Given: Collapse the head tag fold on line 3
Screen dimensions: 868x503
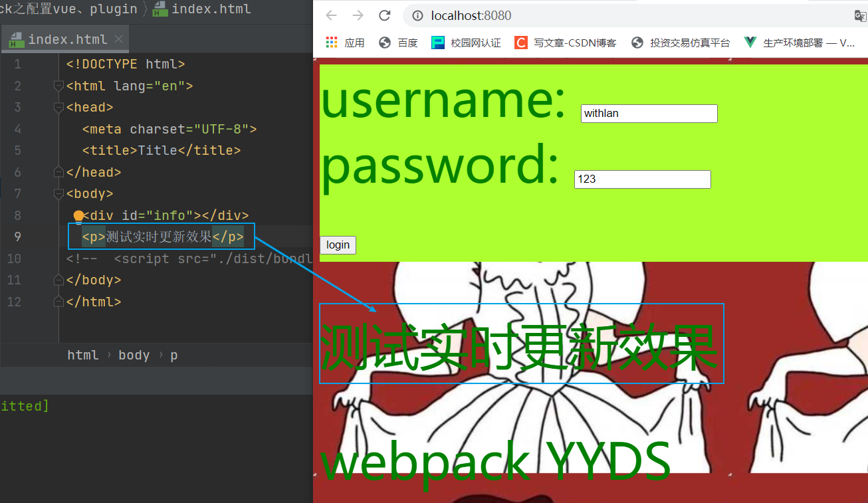Looking at the screenshot, I should (58, 107).
